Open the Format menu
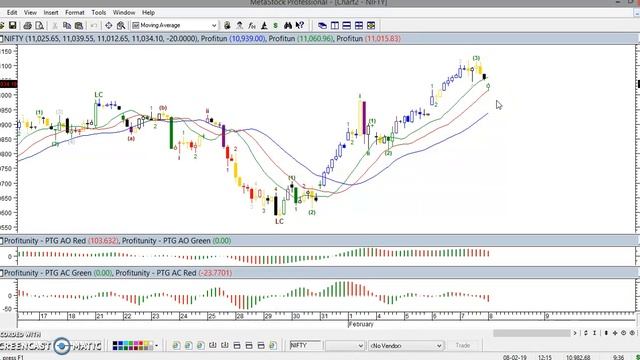Screen dimensions: 640x360 75,13
